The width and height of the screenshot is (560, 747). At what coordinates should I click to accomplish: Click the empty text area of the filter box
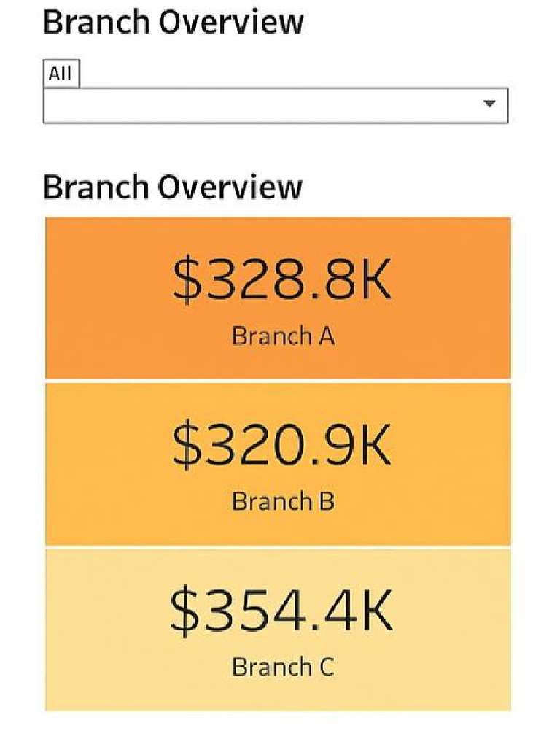coord(219,106)
